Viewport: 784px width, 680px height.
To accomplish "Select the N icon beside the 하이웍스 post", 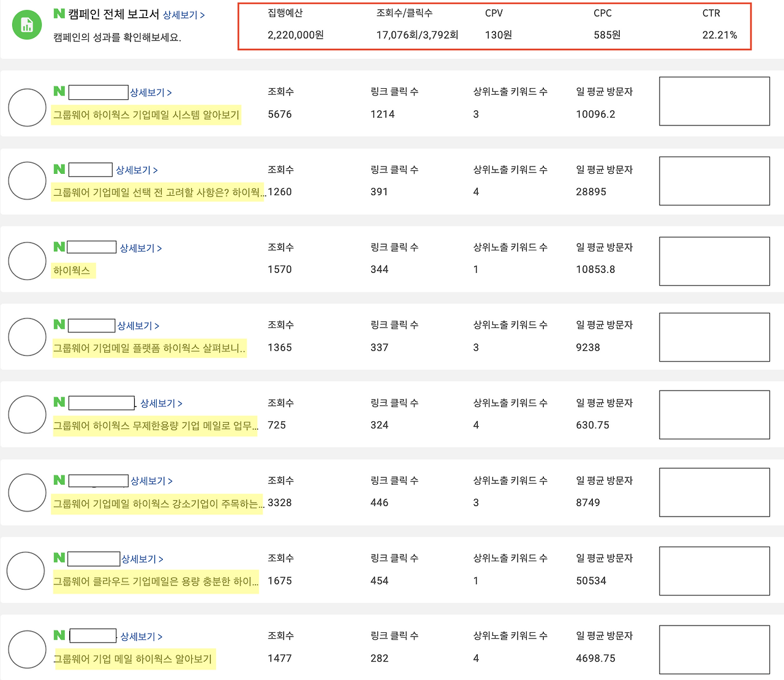I will coord(59,247).
